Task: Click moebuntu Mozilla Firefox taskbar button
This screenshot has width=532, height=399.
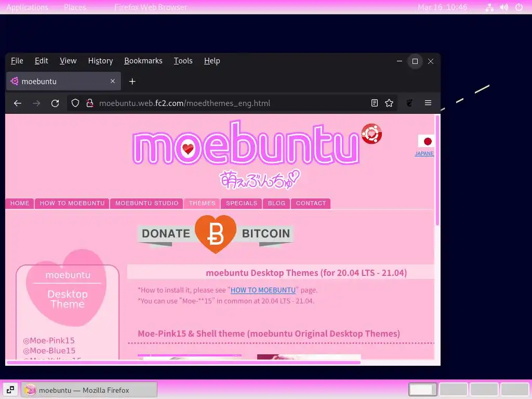Action: [89, 390]
